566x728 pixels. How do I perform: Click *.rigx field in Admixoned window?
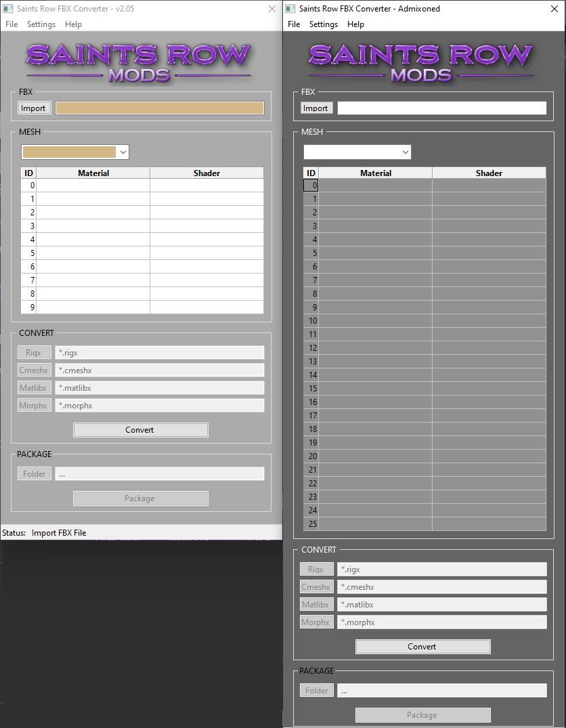[442, 570]
